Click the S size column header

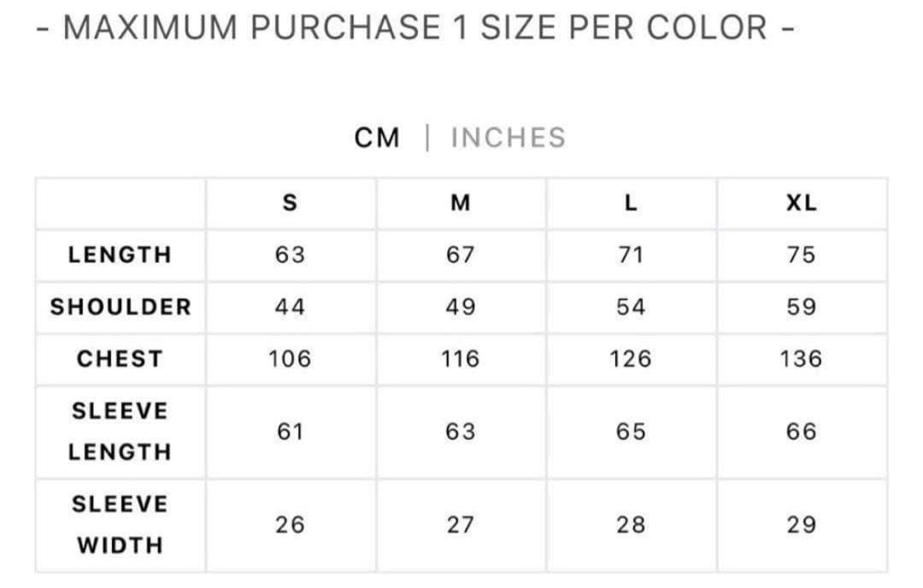pyautogui.click(x=290, y=203)
